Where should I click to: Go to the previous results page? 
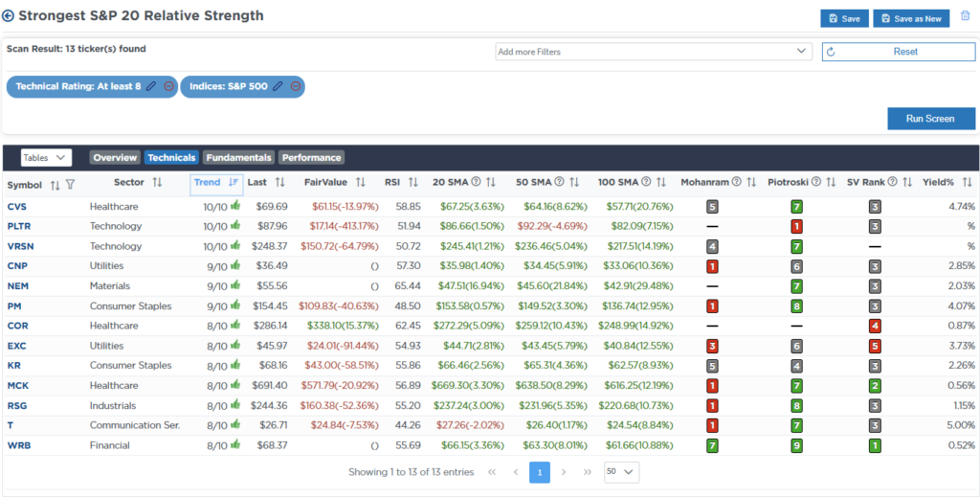click(516, 472)
